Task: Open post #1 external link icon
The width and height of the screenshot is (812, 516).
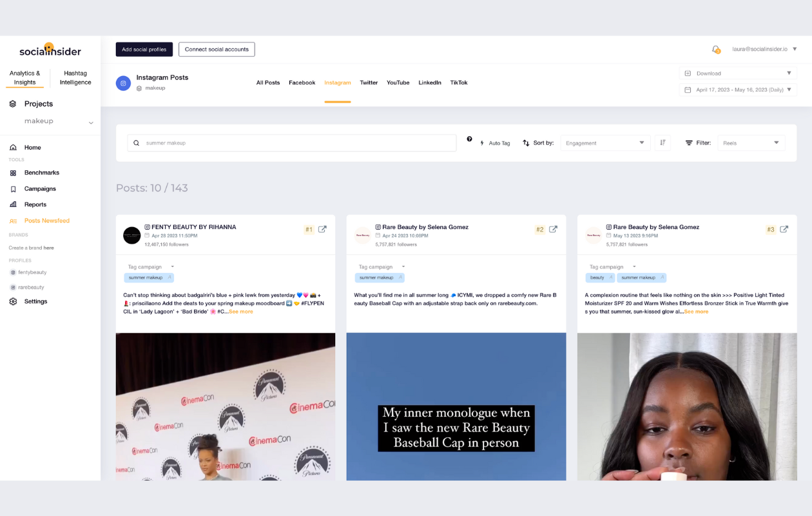Action: [x=322, y=229]
